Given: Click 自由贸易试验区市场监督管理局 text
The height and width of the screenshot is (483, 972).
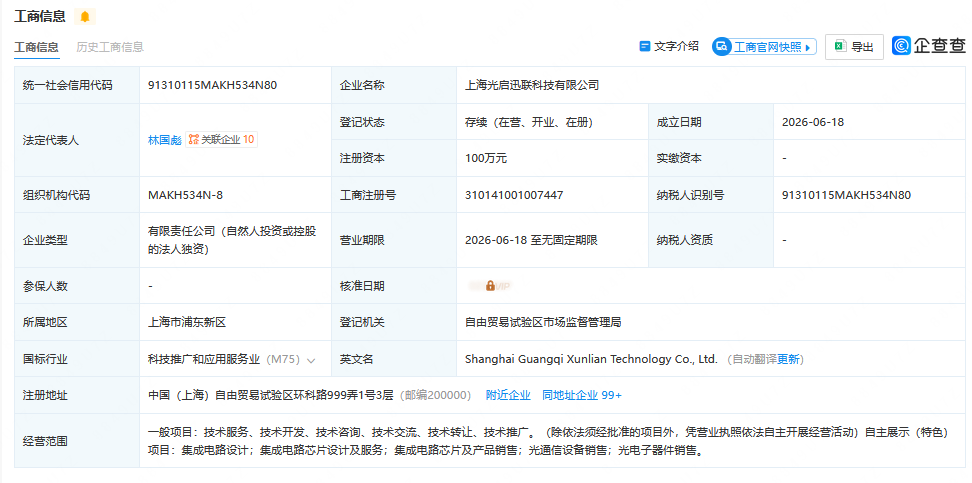Looking at the screenshot, I should point(543,322).
